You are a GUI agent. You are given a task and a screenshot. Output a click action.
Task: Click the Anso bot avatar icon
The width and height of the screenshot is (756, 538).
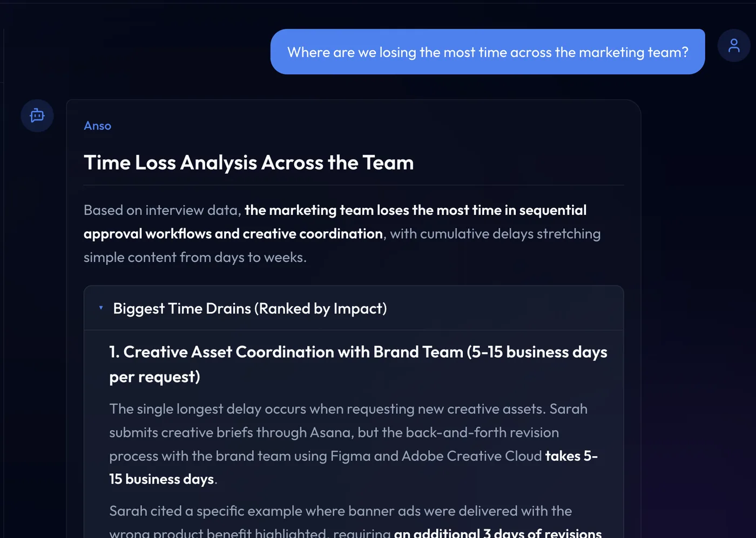pos(37,115)
